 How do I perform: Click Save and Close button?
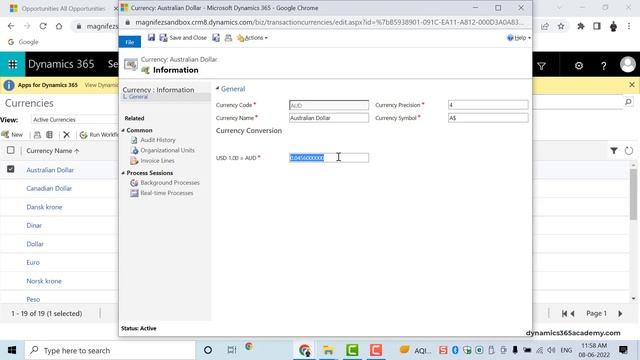[x=183, y=38]
